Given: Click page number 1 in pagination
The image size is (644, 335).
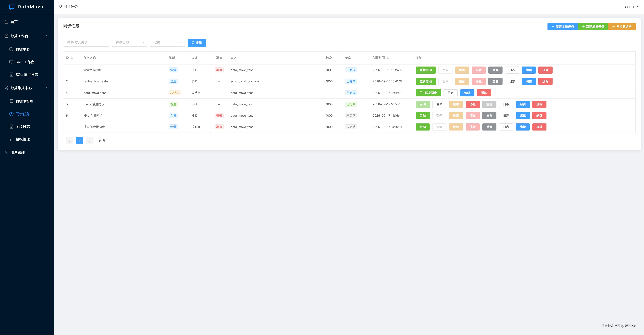Looking at the screenshot, I should (x=79, y=141).
